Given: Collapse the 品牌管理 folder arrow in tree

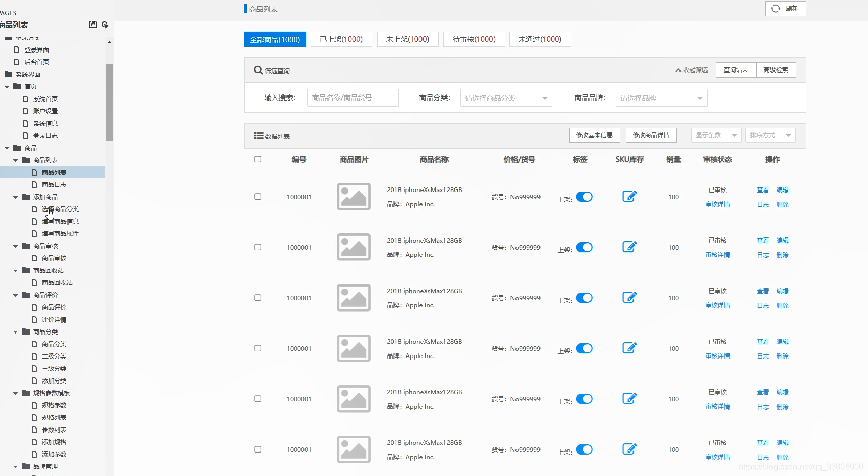Looking at the screenshot, I should click(x=16, y=467).
